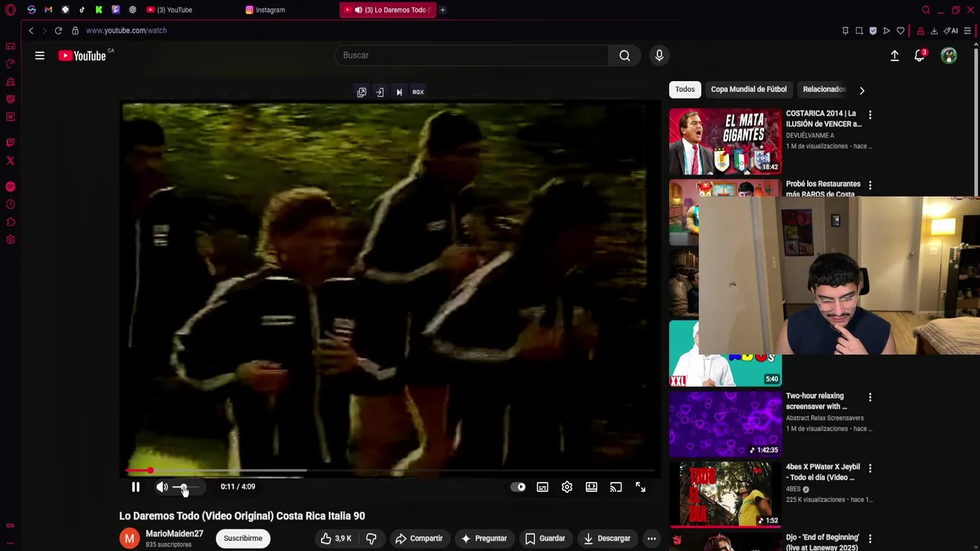The height and width of the screenshot is (551, 980).
Task: Open options for 4bes X PWater video
Action: [x=870, y=468]
